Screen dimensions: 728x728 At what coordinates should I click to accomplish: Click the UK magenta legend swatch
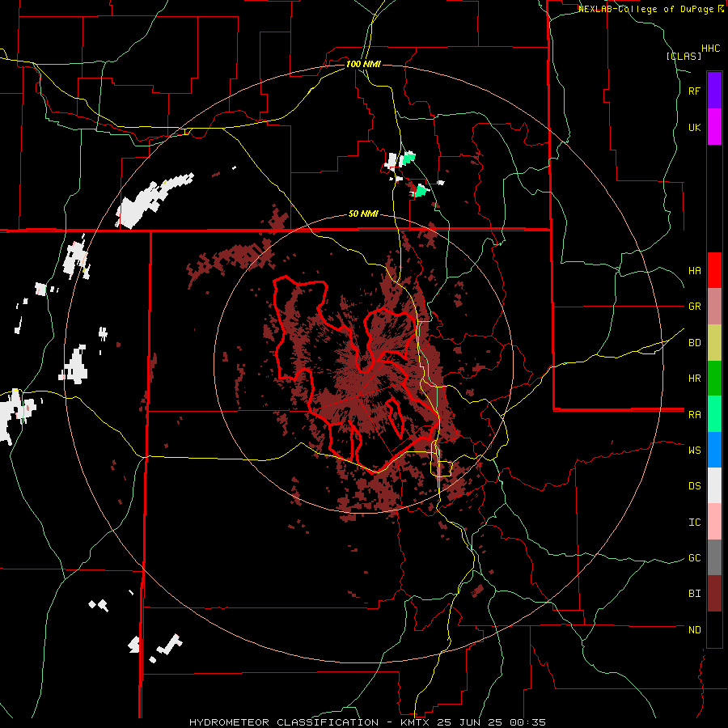[x=714, y=127]
